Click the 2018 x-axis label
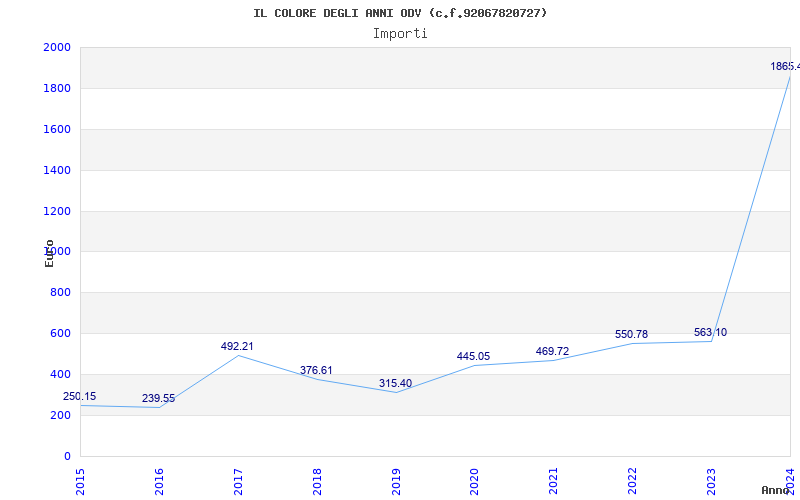The width and height of the screenshot is (800, 500). click(317, 481)
